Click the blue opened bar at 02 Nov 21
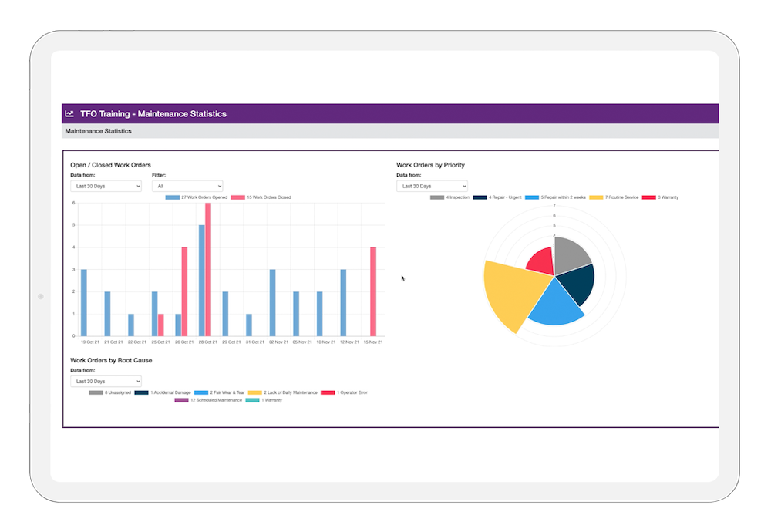 pyautogui.click(x=272, y=302)
